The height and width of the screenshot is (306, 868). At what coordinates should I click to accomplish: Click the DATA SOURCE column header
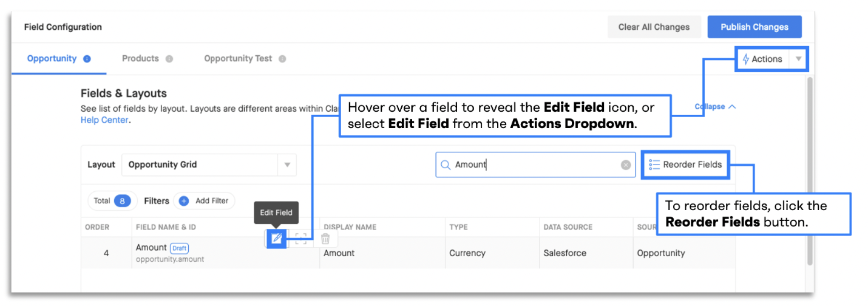[568, 227]
